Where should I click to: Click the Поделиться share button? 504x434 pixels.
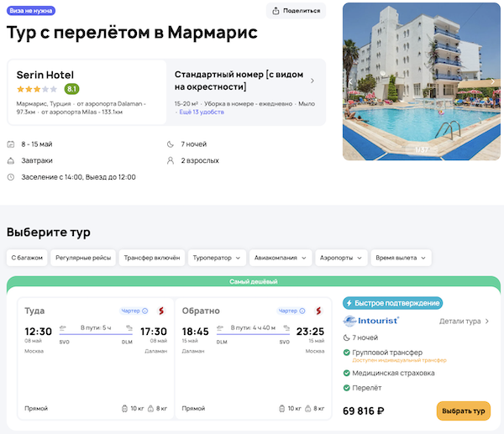[296, 11]
